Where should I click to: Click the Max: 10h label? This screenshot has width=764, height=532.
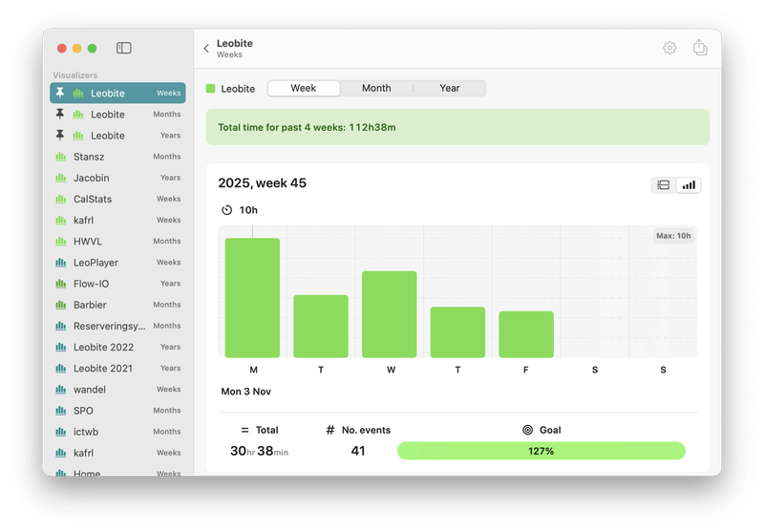coord(673,236)
